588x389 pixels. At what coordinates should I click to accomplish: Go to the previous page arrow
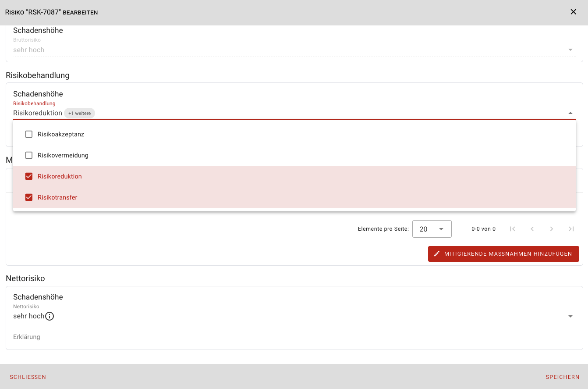point(532,229)
